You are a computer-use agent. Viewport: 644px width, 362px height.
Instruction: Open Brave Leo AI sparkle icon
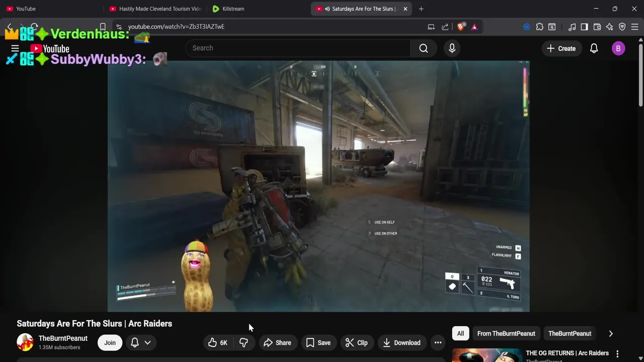[x=609, y=27]
